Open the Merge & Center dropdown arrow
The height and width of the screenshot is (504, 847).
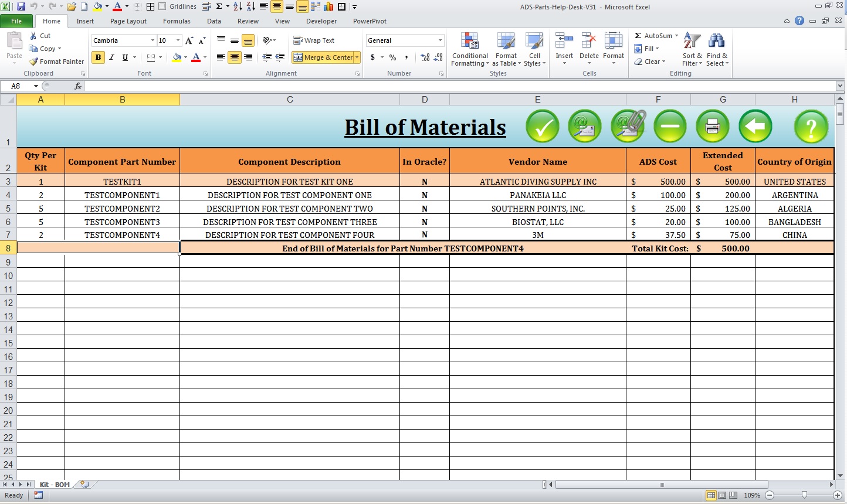(x=357, y=57)
